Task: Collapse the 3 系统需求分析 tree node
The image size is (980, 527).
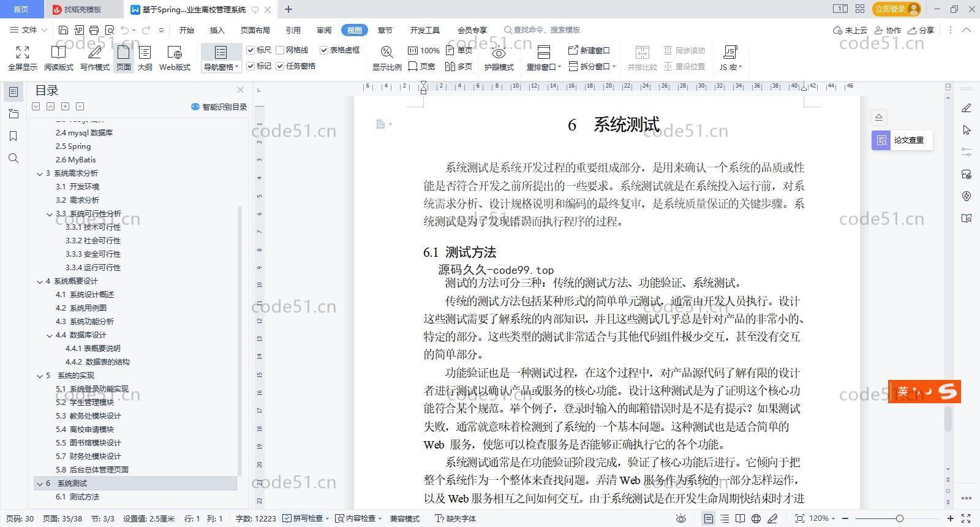Action: coord(40,173)
